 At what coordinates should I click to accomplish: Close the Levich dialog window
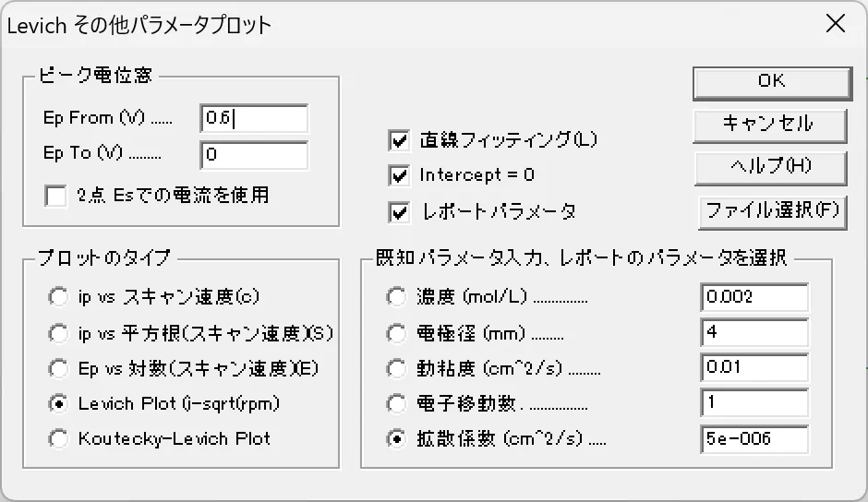tap(835, 24)
